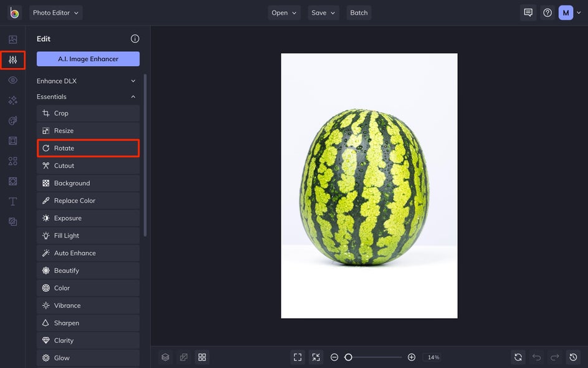Select the Rotate tool
Viewport: 588px width, 368px height.
(88, 148)
